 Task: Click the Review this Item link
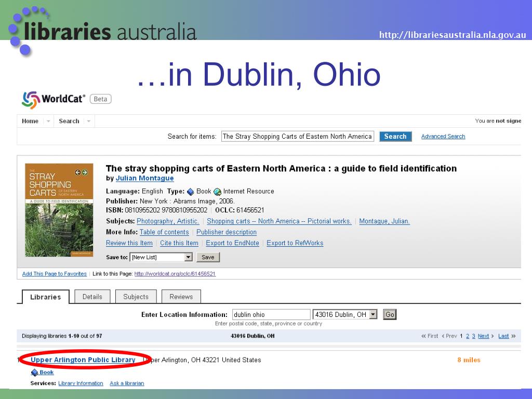[x=129, y=243]
